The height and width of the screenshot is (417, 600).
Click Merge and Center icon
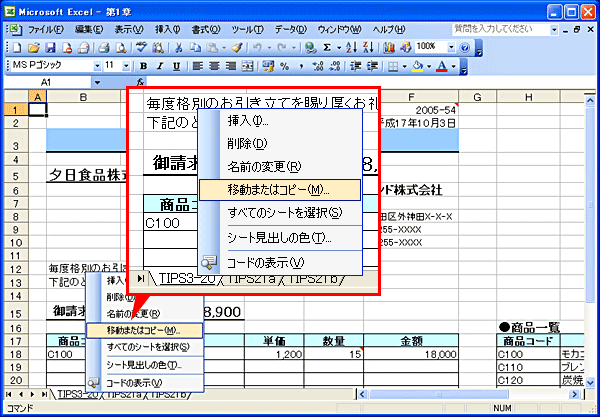[x=248, y=67]
